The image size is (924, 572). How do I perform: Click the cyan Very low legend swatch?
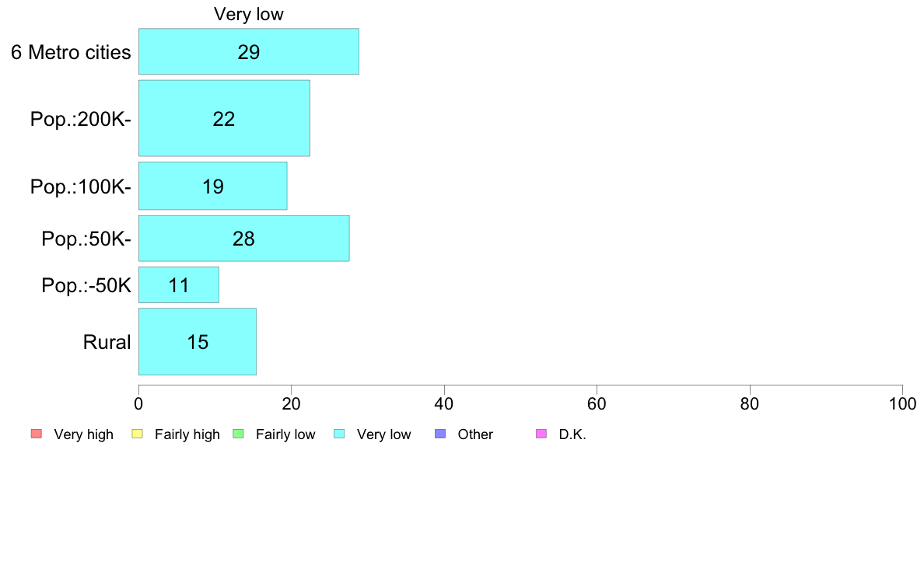pos(339,434)
